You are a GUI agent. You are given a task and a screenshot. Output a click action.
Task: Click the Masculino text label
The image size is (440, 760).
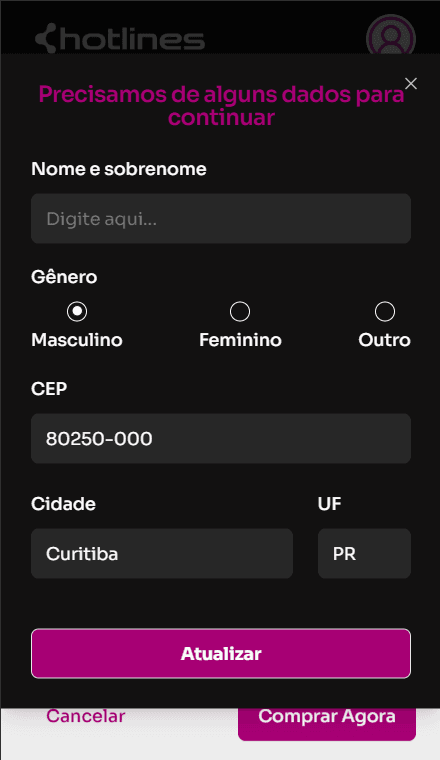pos(77,340)
